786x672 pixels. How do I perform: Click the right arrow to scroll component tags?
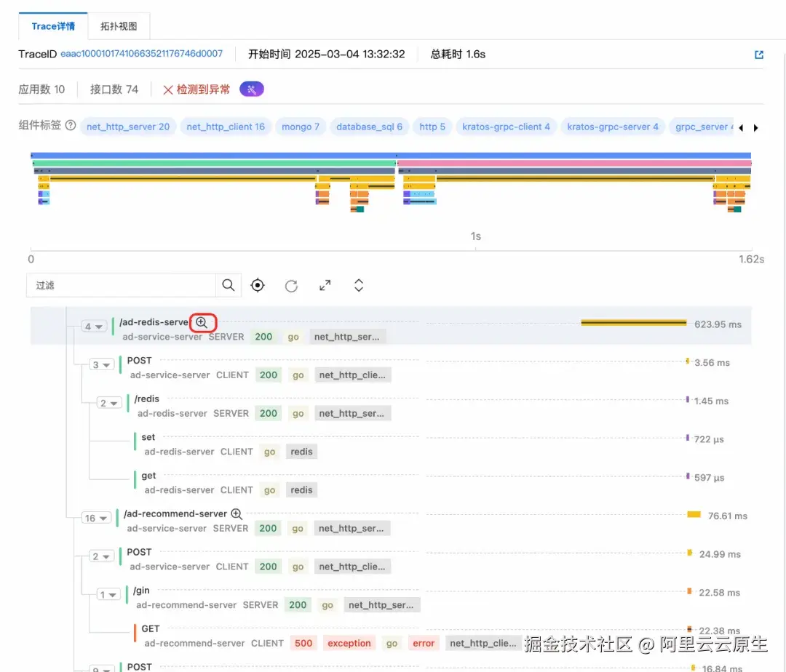tap(755, 127)
